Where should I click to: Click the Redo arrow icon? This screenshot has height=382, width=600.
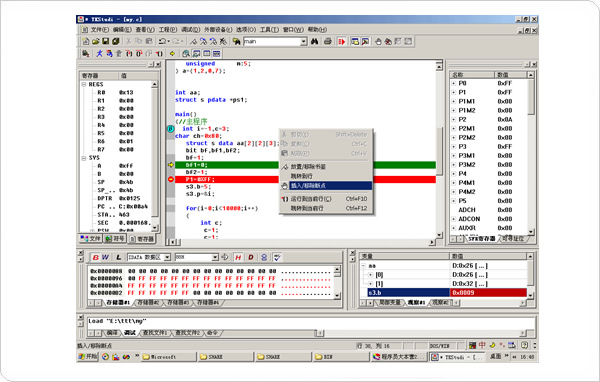(176, 41)
